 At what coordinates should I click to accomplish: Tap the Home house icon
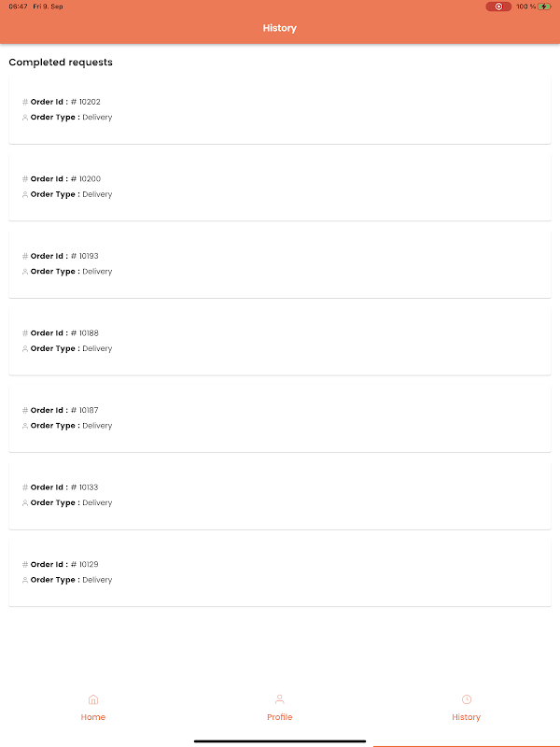click(x=92, y=699)
